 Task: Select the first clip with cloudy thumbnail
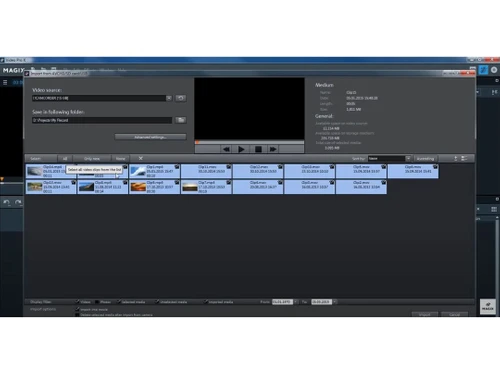(35, 171)
